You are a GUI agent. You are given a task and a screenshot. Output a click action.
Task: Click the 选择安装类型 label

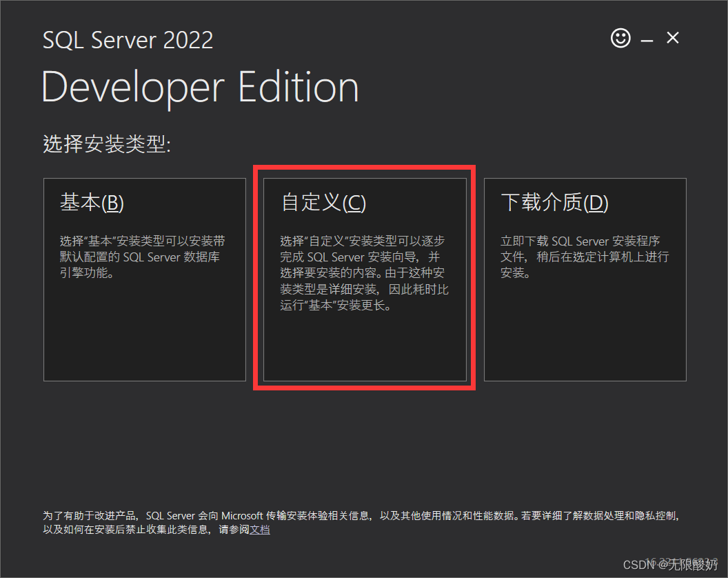106,144
